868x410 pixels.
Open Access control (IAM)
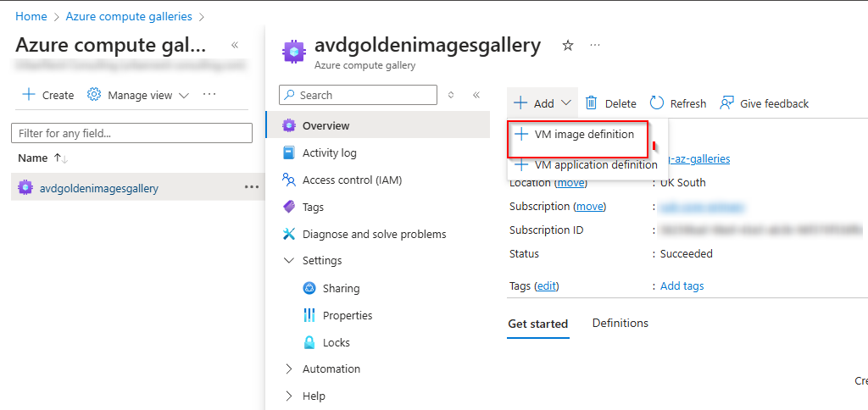tap(351, 180)
